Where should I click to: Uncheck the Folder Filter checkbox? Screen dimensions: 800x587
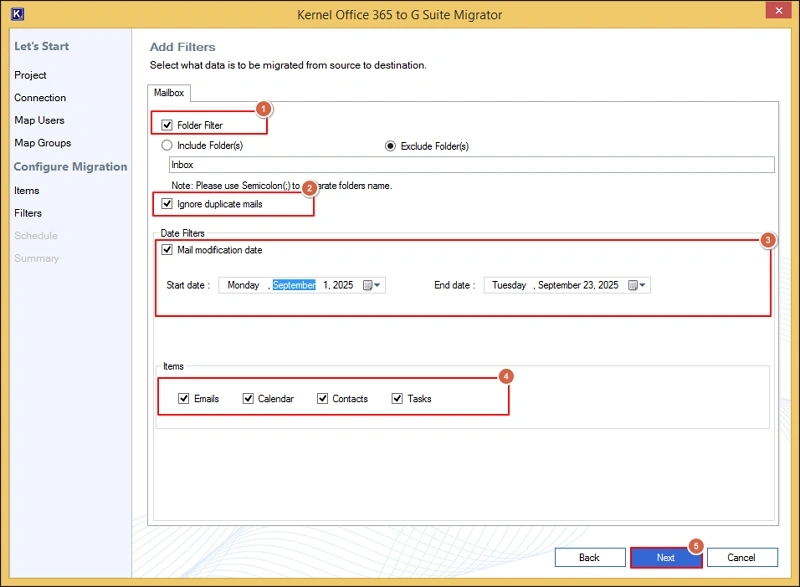click(x=168, y=125)
